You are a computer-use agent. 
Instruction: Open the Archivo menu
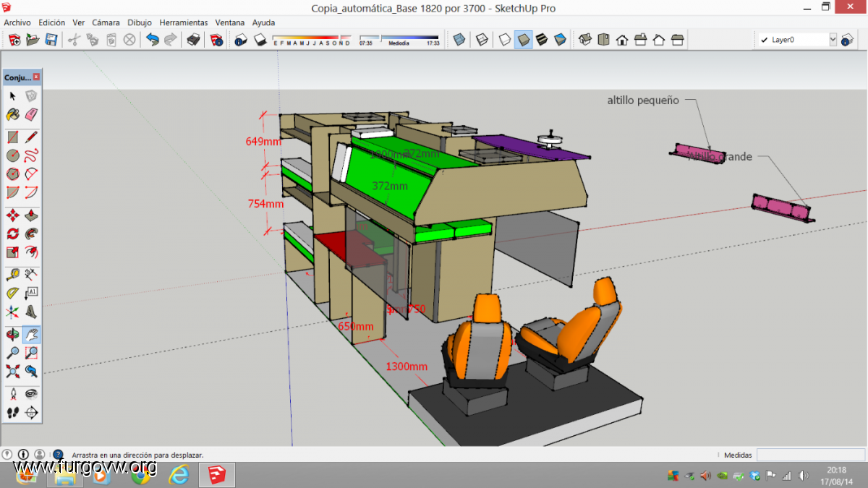17,22
